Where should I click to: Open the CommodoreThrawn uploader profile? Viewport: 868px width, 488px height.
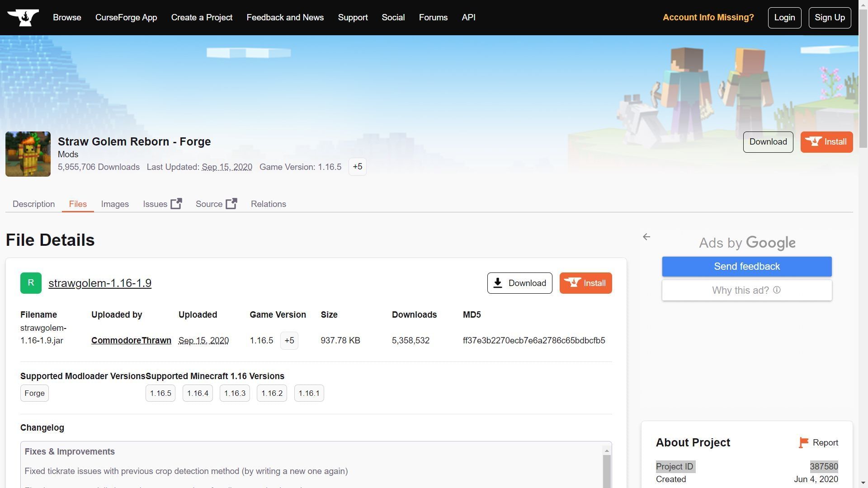coord(131,341)
